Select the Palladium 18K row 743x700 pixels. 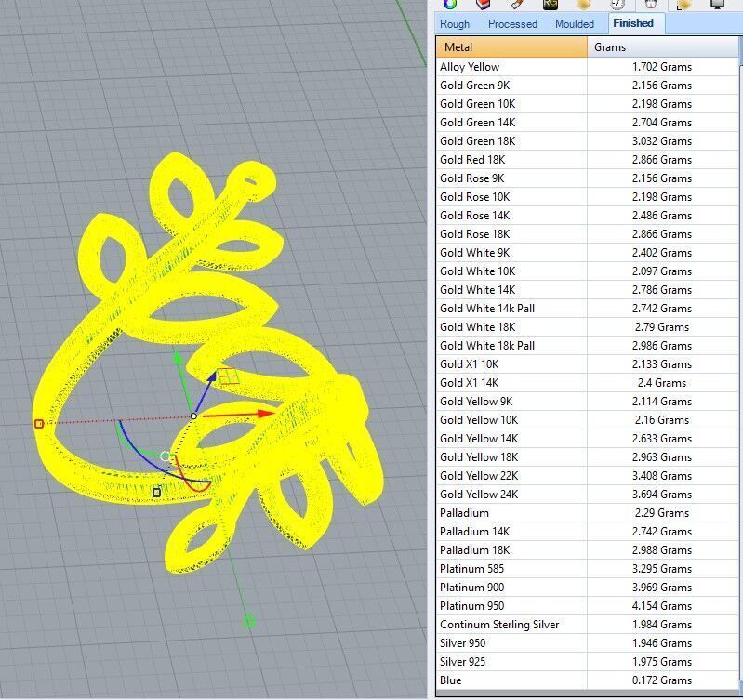point(587,549)
